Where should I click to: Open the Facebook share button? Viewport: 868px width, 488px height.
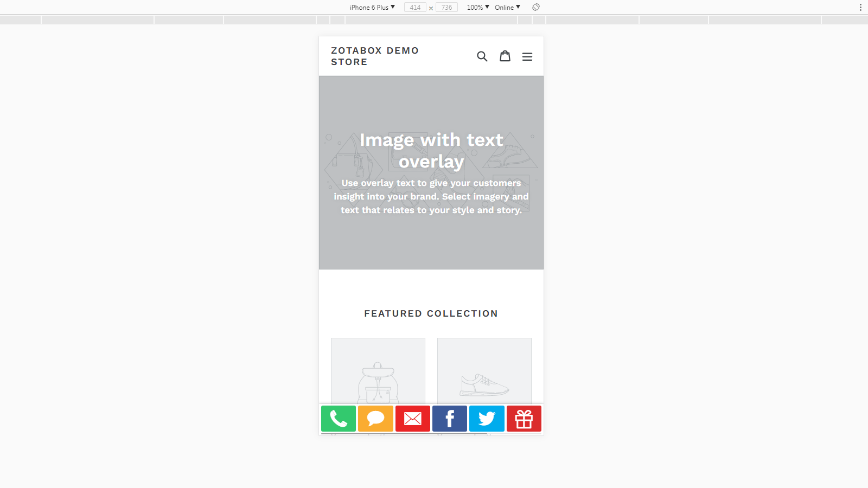(450, 419)
